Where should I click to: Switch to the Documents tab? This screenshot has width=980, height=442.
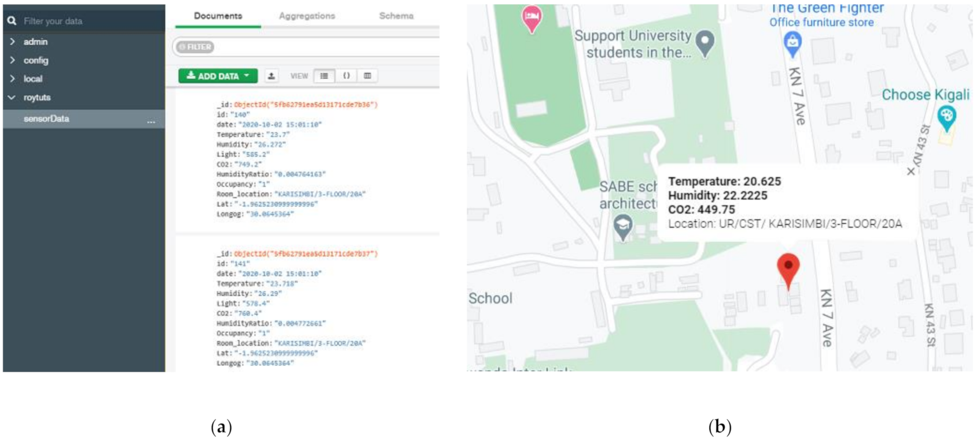point(218,16)
